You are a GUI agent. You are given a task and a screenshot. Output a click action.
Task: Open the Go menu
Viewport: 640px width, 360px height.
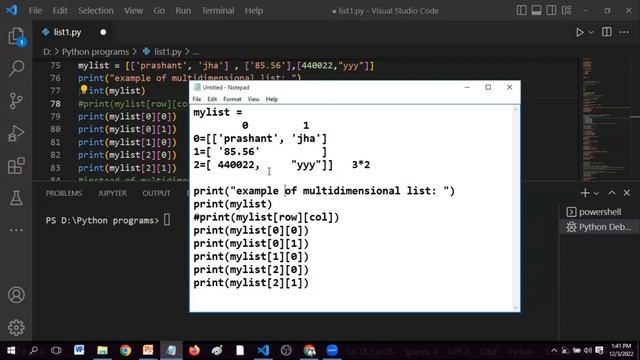(159, 11)
